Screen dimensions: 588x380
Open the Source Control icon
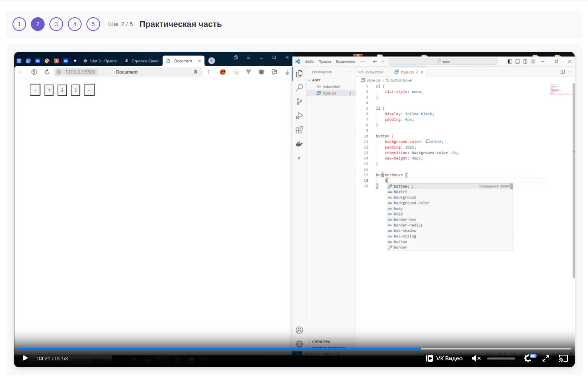[299, 102]
